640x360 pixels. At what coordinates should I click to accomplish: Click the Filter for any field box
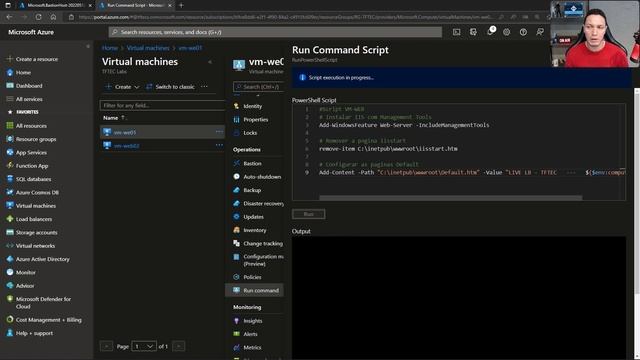[x=162, y=105]
